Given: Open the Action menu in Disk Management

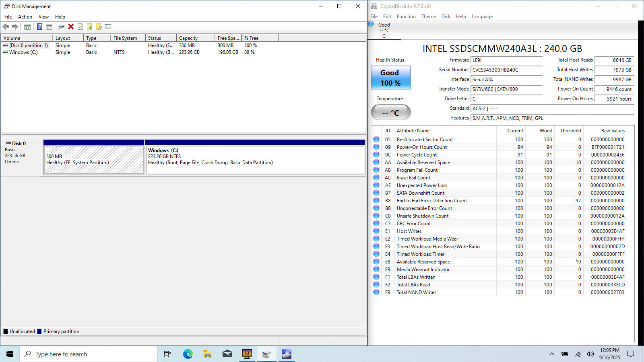Looking at the screenshot, I should pos(25,17).
